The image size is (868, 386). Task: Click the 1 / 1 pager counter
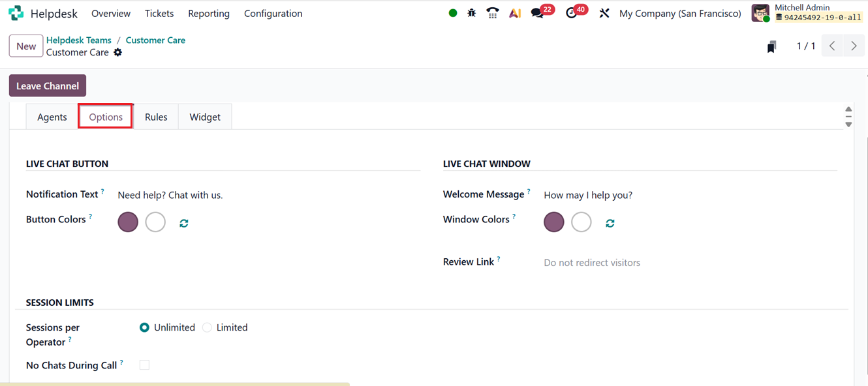click(x=806, y=46)
